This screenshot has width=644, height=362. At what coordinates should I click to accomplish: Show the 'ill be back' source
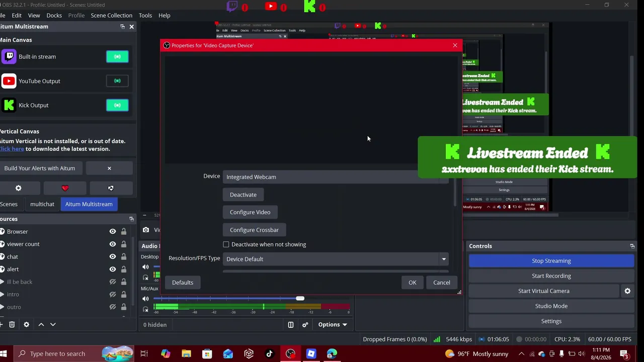point(112,282)
